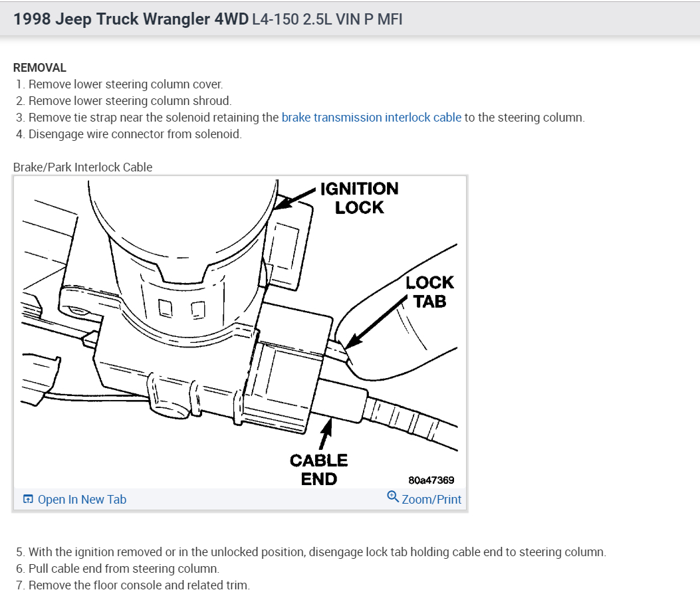Click the Brake/Park Interlock Cable caption
Viewport: 700px width, 602px height.
(x=82, y=167)
